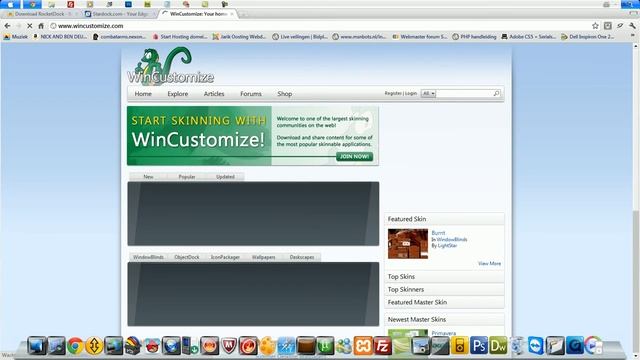Launch uTorrent from the dock
This screenshot has height=360, width=640.
click(325, 346)
